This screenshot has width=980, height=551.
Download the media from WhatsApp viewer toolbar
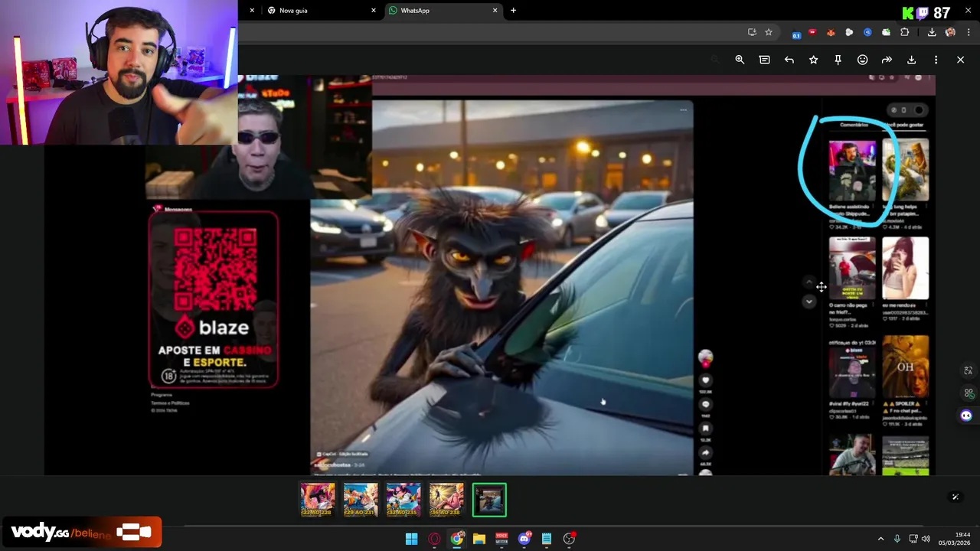[911, 60]
